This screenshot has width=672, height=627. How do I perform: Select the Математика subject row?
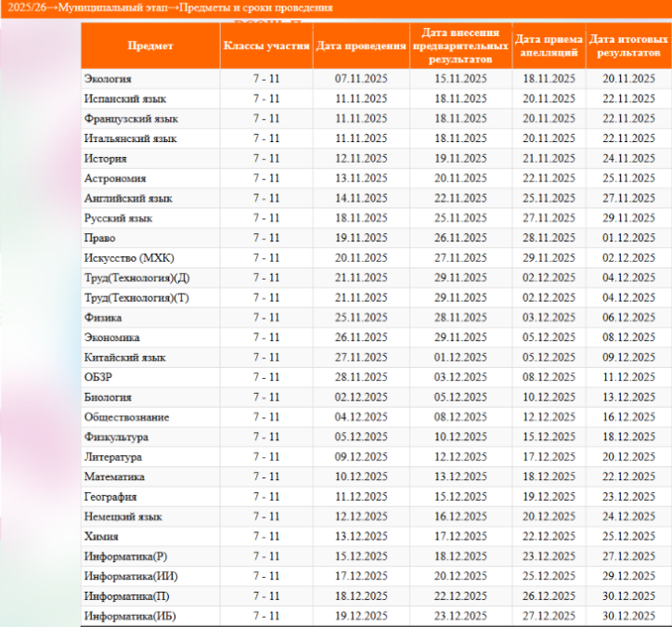(114, 477)
